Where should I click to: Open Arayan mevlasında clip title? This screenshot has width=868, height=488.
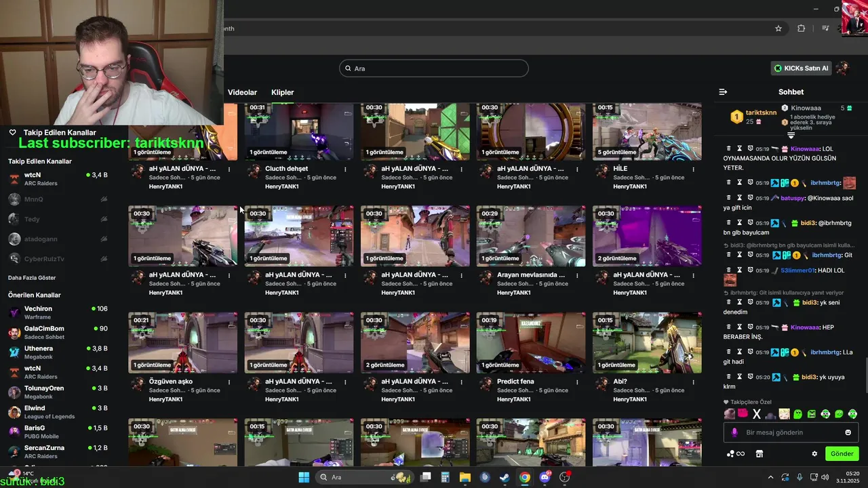coord(531,275)
